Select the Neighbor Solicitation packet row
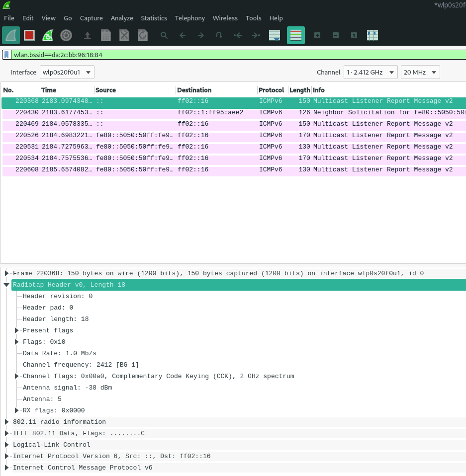The height and width of the screenshot is (476, 466). tap(199, 112)
